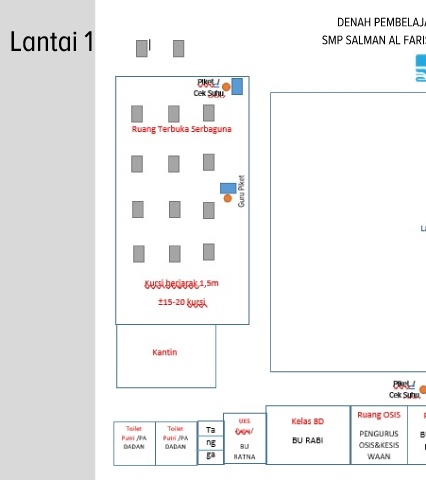Select the orange circle next to Guru Piket desk

(x=228, y=198)
